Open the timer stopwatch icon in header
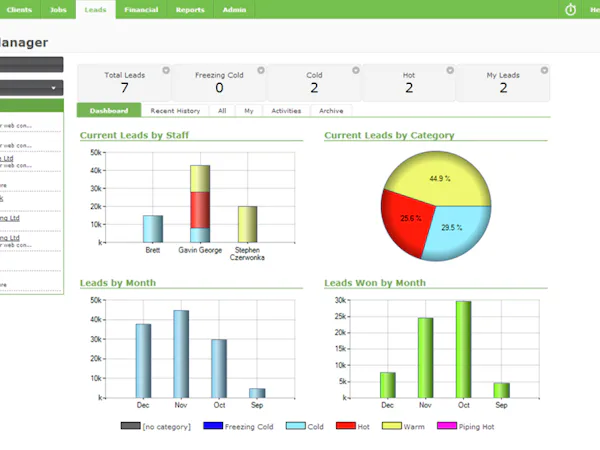 570,9
